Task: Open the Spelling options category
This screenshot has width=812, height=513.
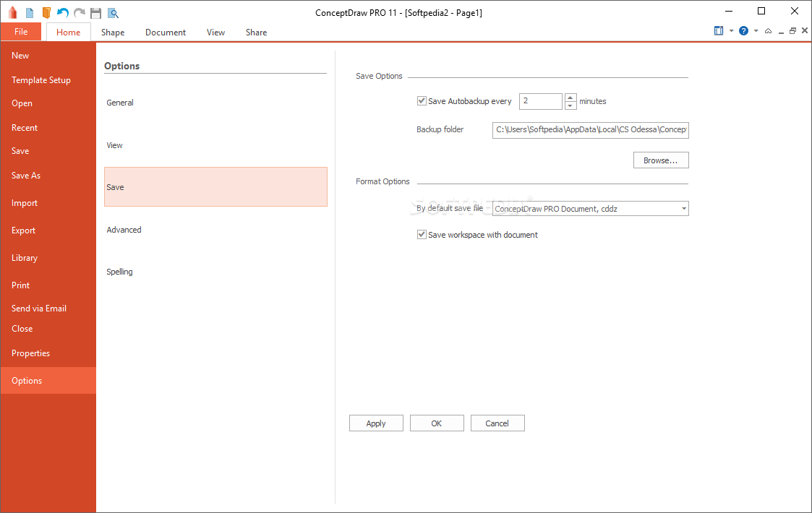Action: (215, 272)
